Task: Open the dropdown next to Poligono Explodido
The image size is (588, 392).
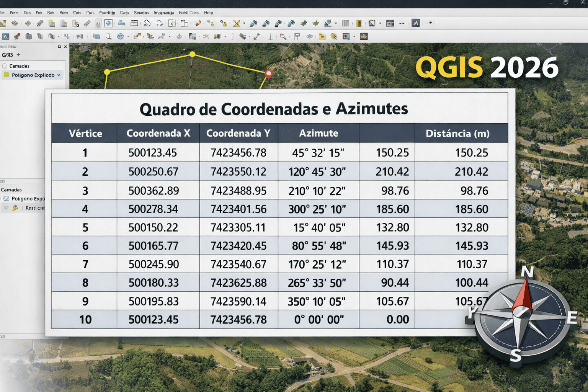Action: click(x=59, y=75)
